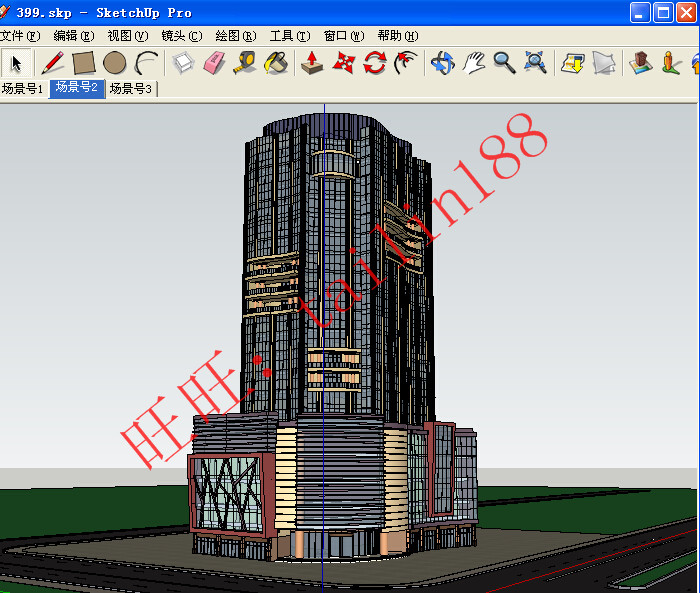Open the 文件(F) menu

20,36
